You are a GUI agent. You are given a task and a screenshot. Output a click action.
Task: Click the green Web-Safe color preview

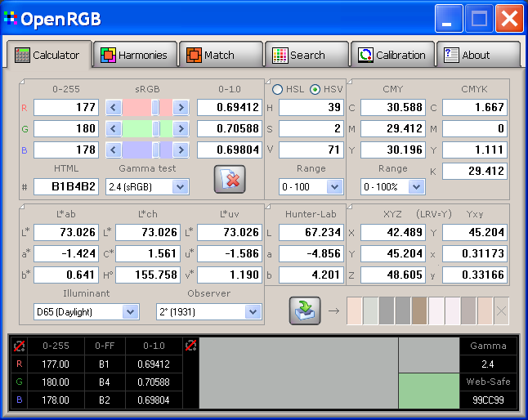tap(429, 391)
